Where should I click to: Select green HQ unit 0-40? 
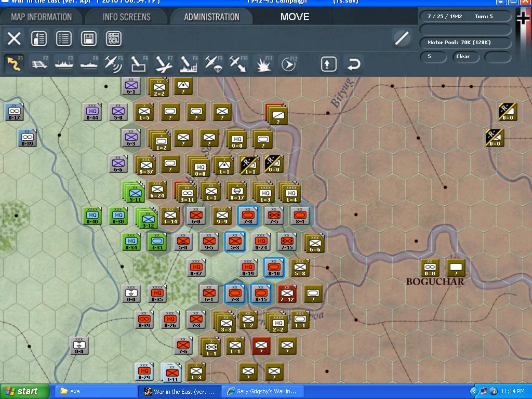pyautogui.click(x=92, y=216)
